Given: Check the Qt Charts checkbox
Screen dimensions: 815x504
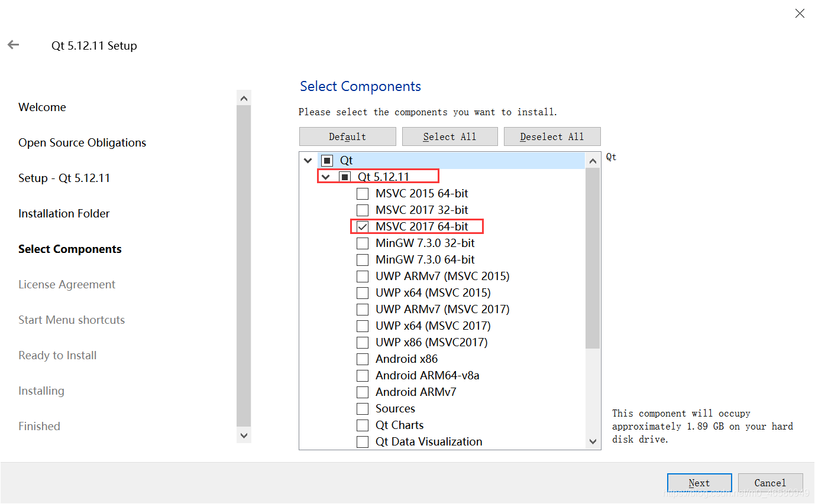Looking at the screenshot, I should click(x=363, y=425).
